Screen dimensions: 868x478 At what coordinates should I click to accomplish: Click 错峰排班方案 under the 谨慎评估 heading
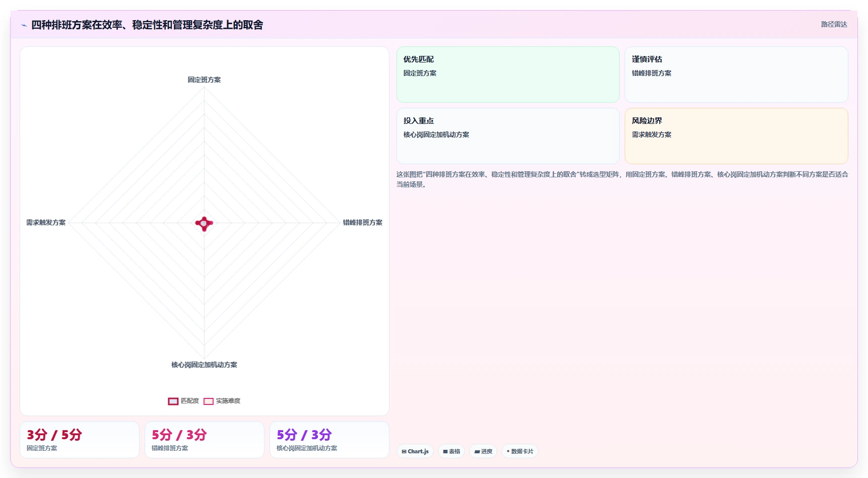pyautogui.click(x=651, y=73)
